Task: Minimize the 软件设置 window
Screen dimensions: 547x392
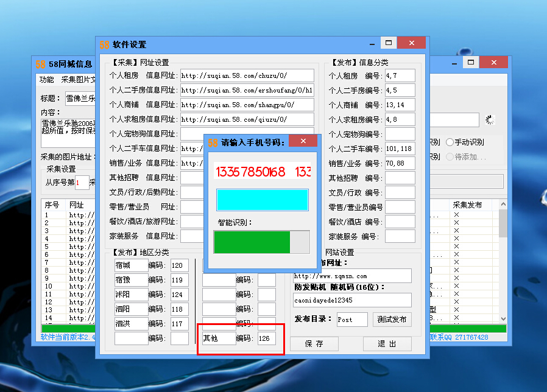Action: pos(371,43)
